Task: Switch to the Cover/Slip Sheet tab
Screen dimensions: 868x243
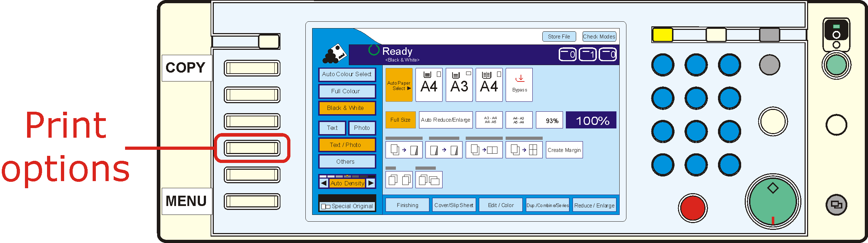Action: point(454,205)
